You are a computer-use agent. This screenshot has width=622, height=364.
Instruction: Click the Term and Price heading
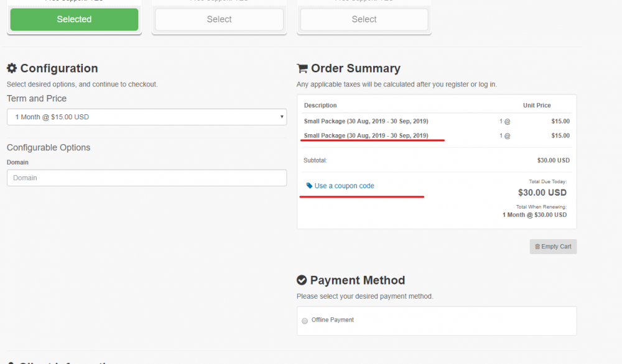[37, 98]
